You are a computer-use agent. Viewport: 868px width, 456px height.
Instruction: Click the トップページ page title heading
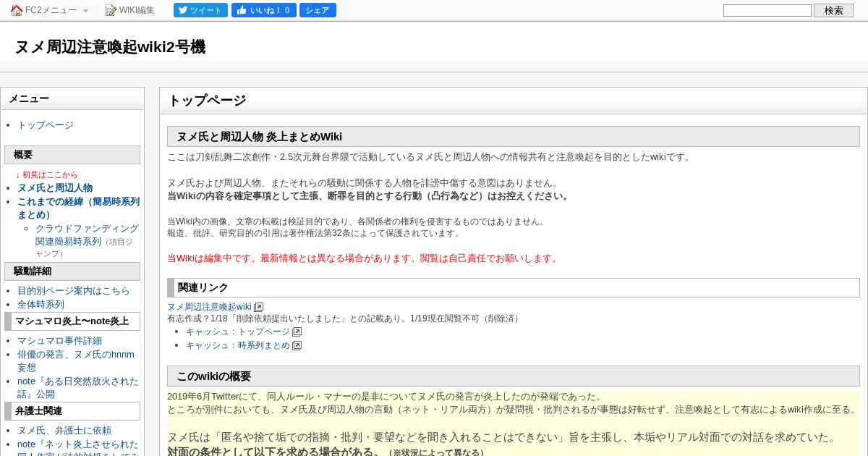pyautogui.click(x=513, y=101)
